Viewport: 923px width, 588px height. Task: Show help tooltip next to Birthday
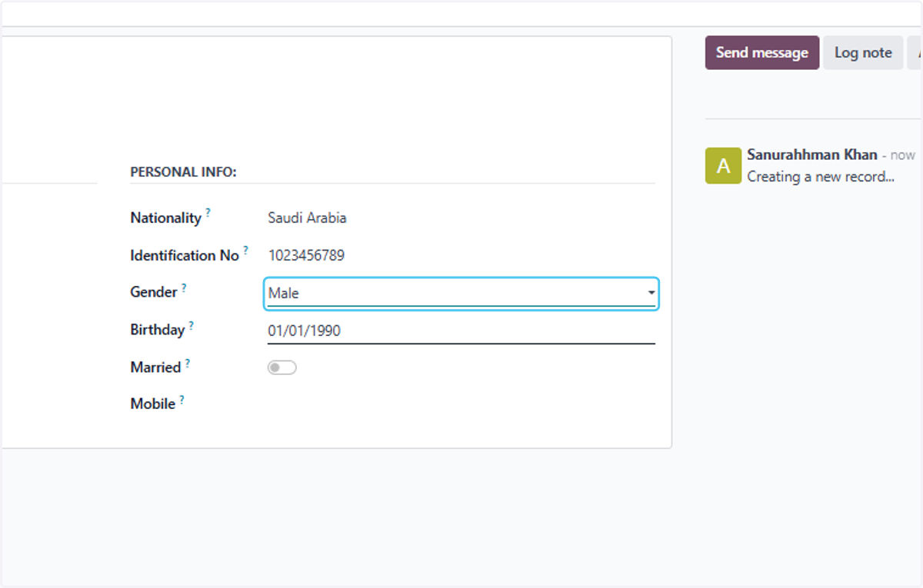[191, 325]
